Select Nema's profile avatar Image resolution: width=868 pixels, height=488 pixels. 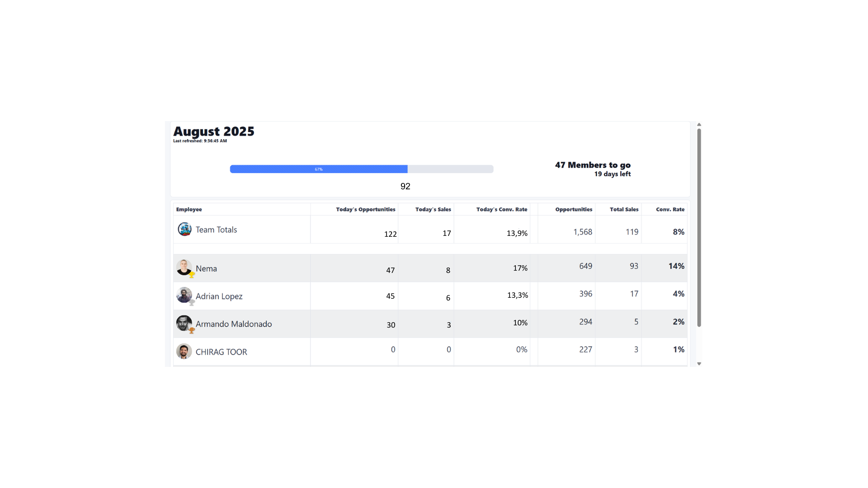point(184,267)
